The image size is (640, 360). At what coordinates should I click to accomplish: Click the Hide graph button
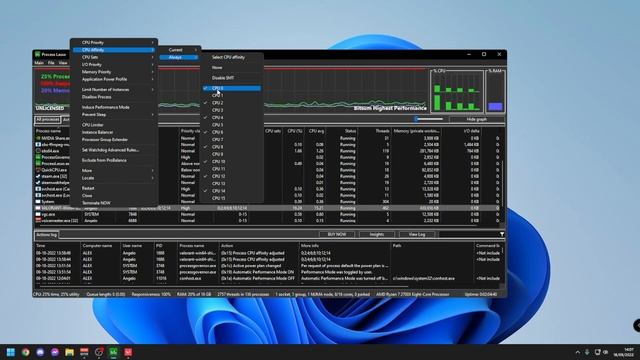click(x=476, y=119)
